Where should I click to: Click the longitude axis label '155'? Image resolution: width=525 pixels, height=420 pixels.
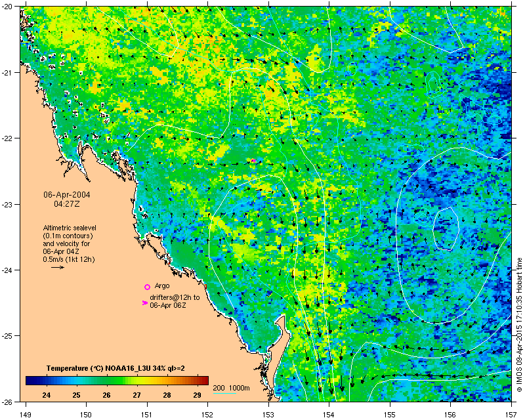[390, 415]
